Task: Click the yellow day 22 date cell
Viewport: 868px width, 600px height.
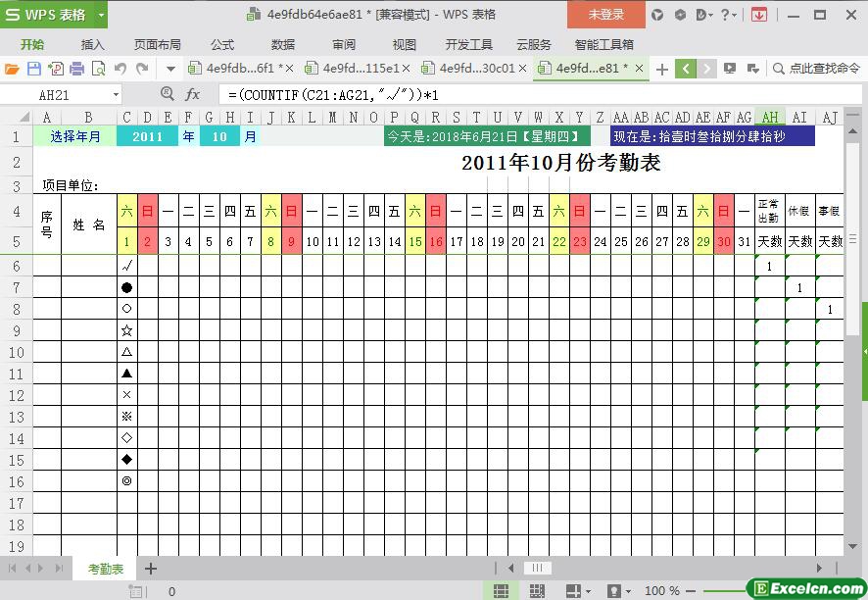Action: point(559,241)
